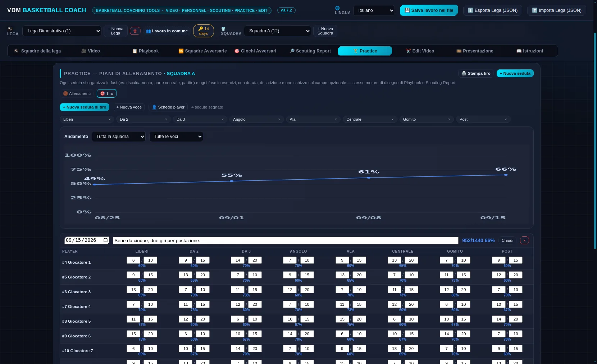Switch to Tiro sub-view
This screenshot has width=597, height=364.
pyautogui.click(x=106, y=93)
